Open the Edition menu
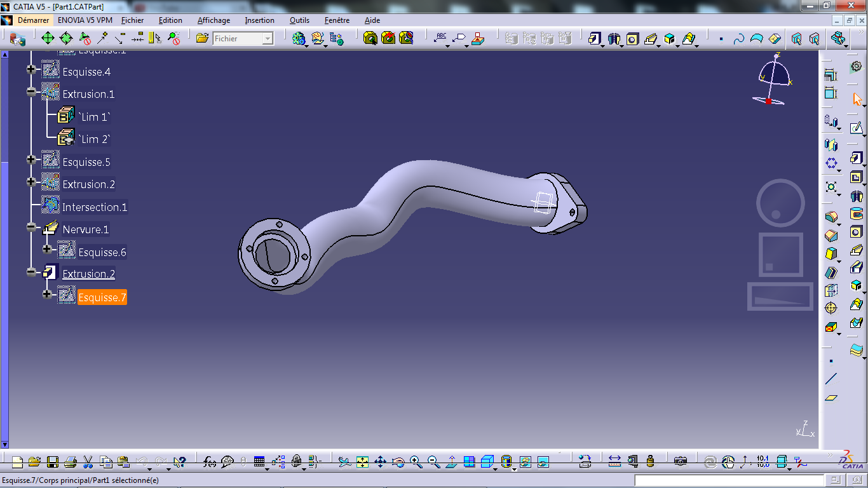The image size is (868, 488). pos(170,20)
